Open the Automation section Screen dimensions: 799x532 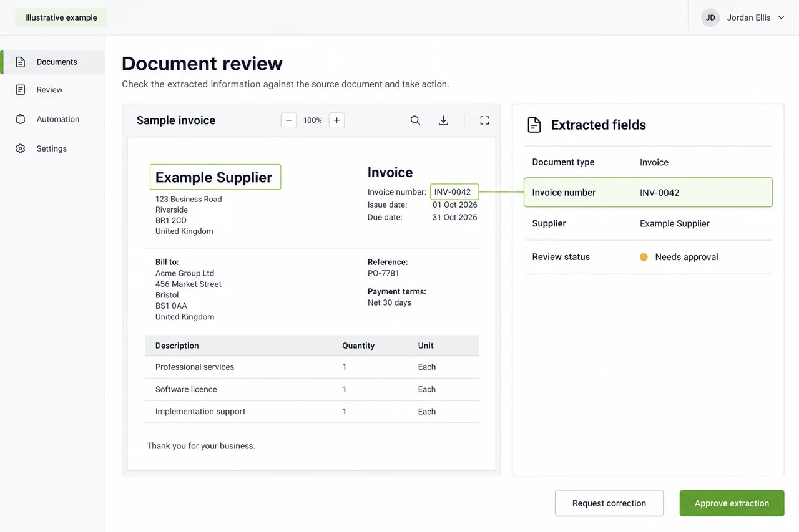point(54,119)
